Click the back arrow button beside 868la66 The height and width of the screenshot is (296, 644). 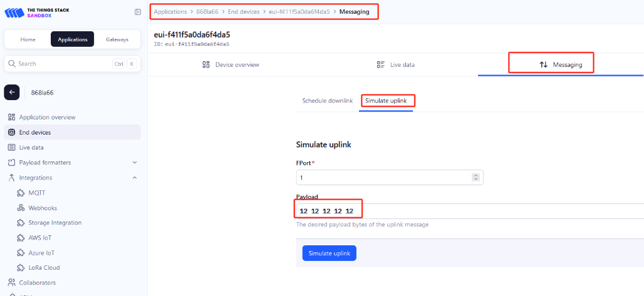coord(12,92)
